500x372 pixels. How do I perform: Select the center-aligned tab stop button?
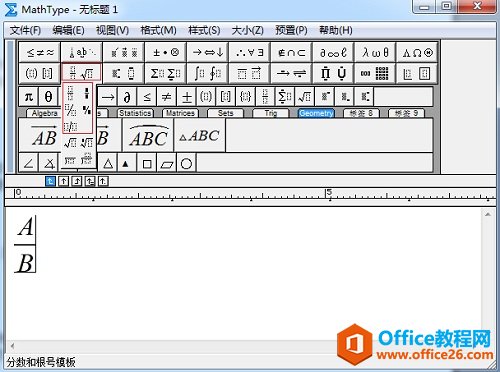tap(63, 181)
